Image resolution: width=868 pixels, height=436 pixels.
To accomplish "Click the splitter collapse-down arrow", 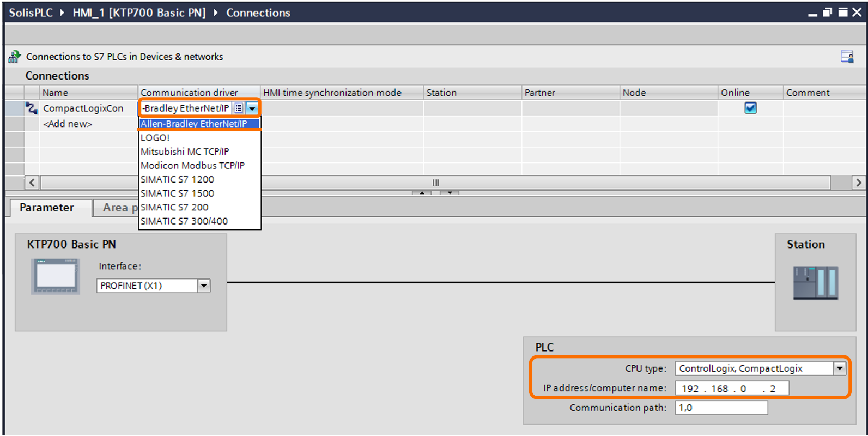I will click(450, 193).
